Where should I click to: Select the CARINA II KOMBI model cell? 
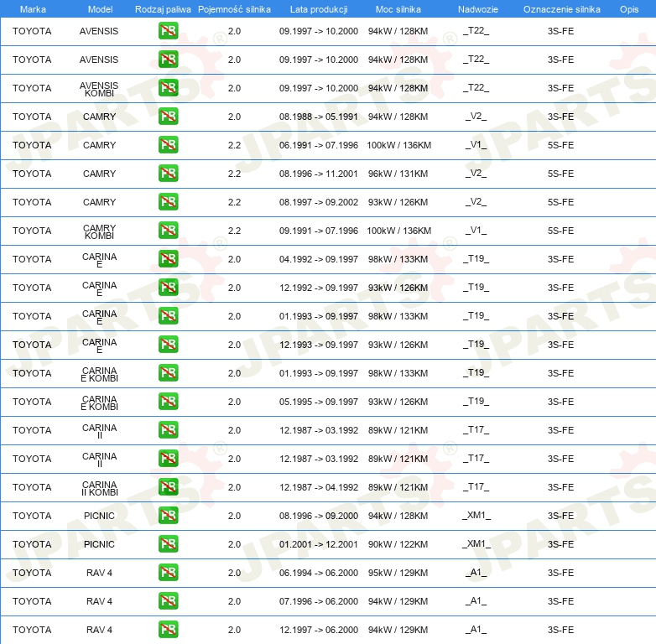point(100,488)
